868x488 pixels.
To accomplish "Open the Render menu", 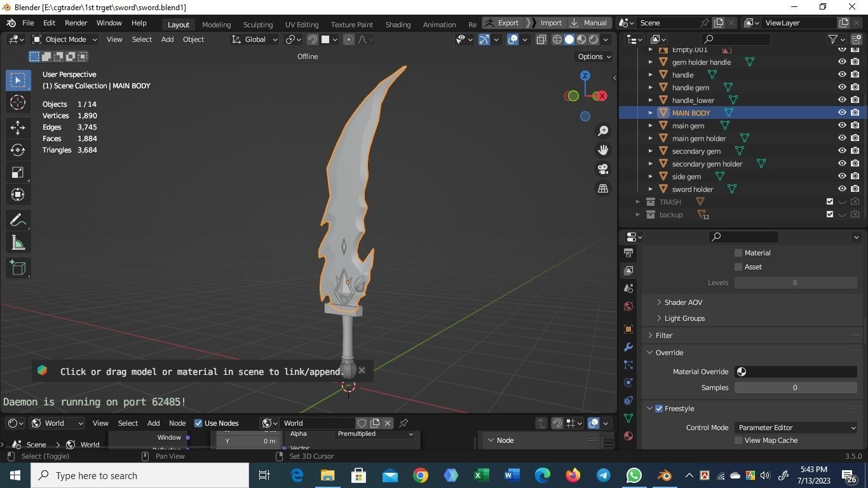I will (76, 23).
